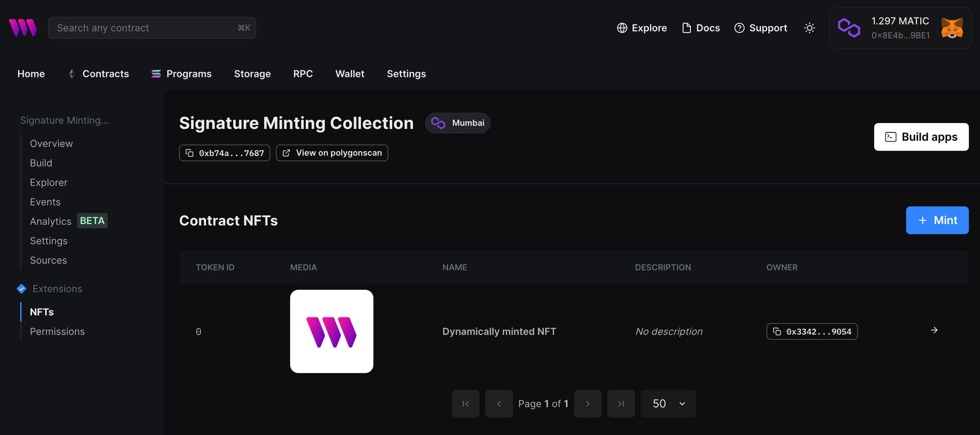Open Permissions under Extensions

57,332
